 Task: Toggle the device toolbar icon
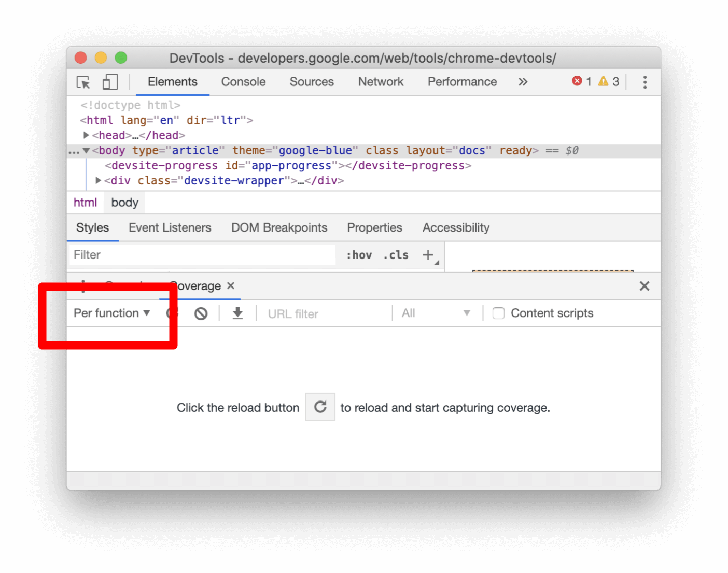click(109, 82)
